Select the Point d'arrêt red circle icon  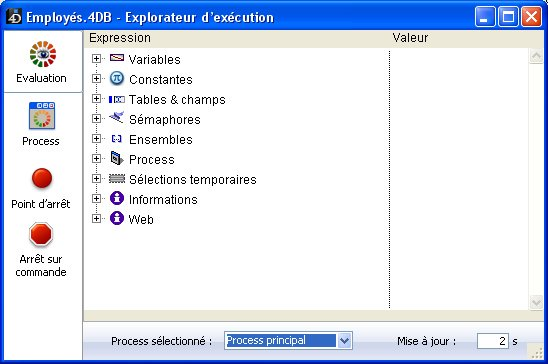point(42,178)
